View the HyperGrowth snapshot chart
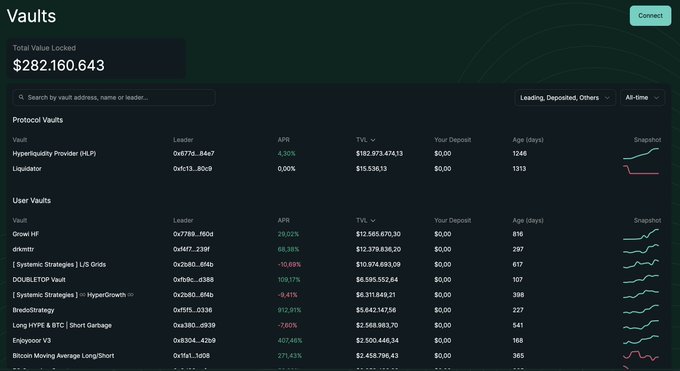 tap(641, 294)
